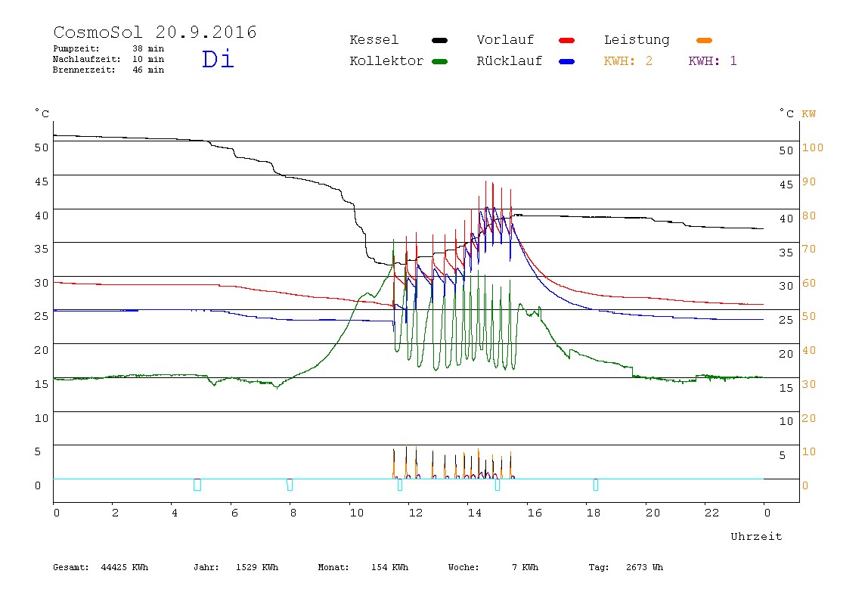868x614 pixels.
Task: Select the cyan pump marker before hour 5
Action: pos(197,485)
